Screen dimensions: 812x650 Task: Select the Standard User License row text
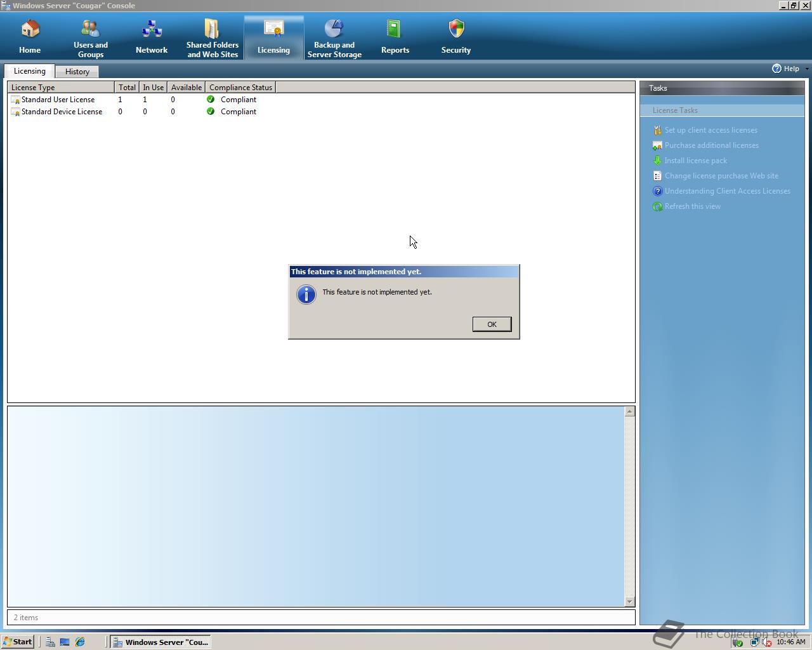coord(58,100)
